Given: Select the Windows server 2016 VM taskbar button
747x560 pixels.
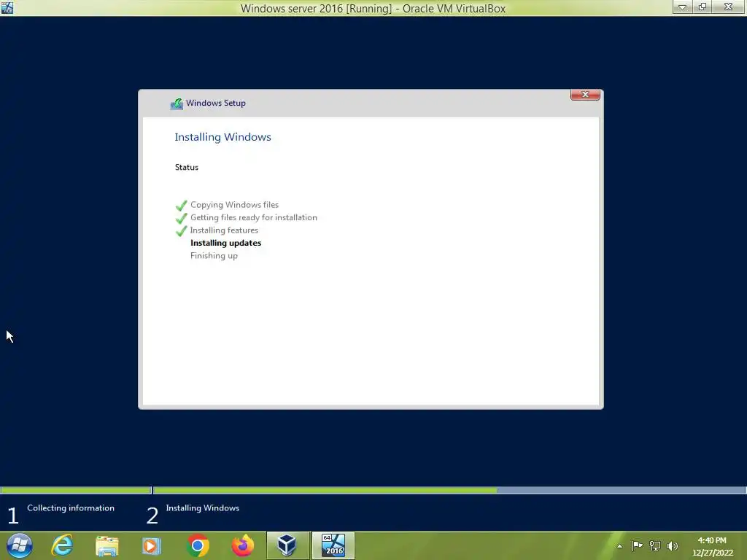Looking at the screenshot, I should pyautogui.click(x=333, y=545).
